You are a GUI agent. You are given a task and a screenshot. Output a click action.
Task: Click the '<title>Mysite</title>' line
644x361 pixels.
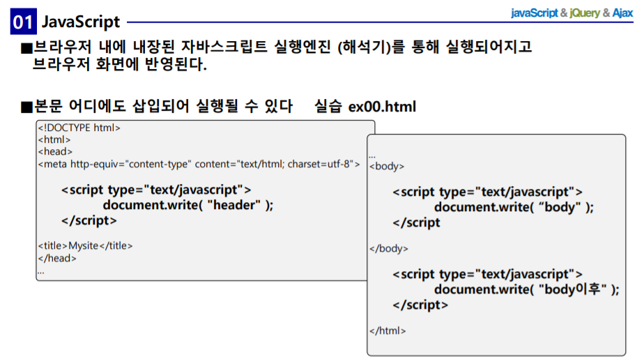tap(86, 245)
